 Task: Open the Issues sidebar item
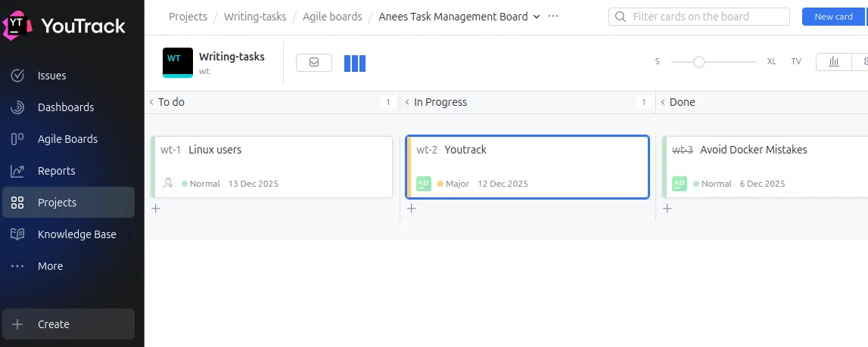[x=51, y=76]
